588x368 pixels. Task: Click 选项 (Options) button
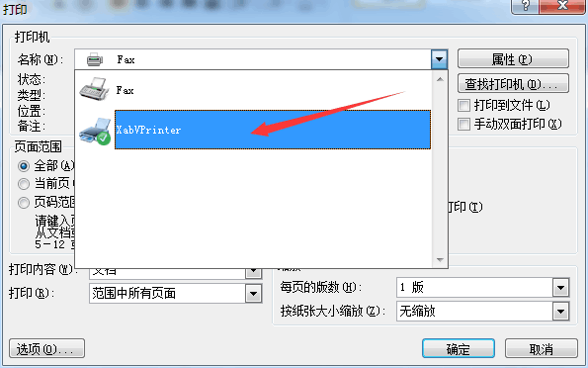(x=46, y=349)
